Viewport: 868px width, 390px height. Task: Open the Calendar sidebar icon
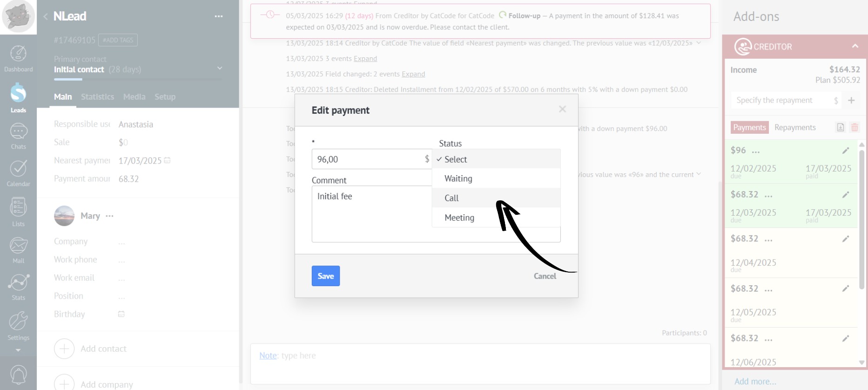click(x=18, y=173)
